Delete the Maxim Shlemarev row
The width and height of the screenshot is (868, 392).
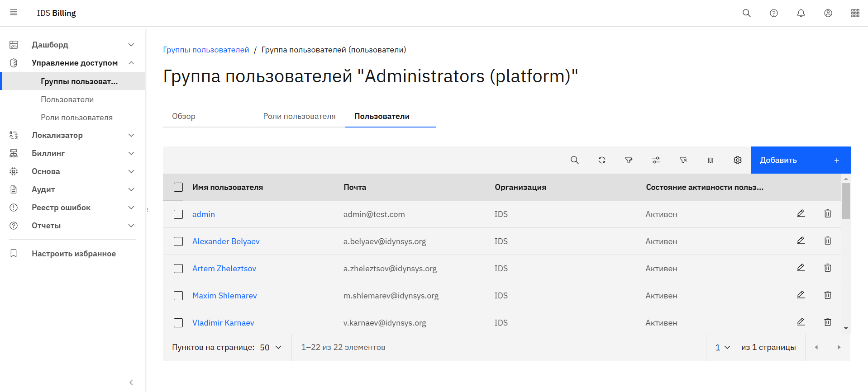(827, 295)
